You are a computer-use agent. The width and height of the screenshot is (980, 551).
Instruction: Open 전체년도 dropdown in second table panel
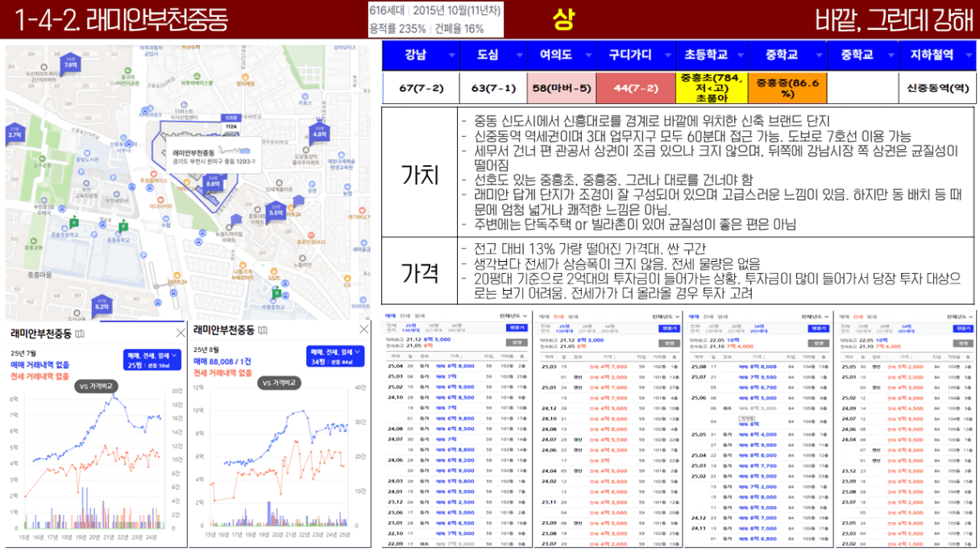coord(666,317)
